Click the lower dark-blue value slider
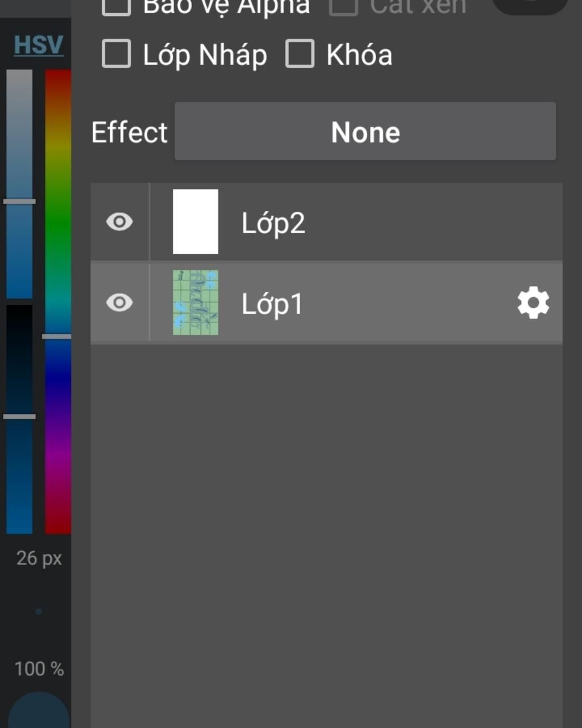Screen dimensions: 582x728 click(x=19, y=419)
